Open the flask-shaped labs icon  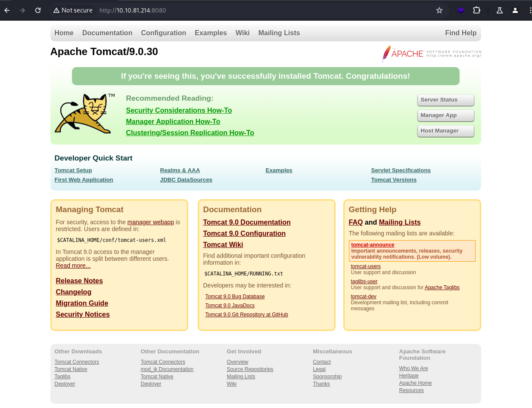tap(500, 10)
